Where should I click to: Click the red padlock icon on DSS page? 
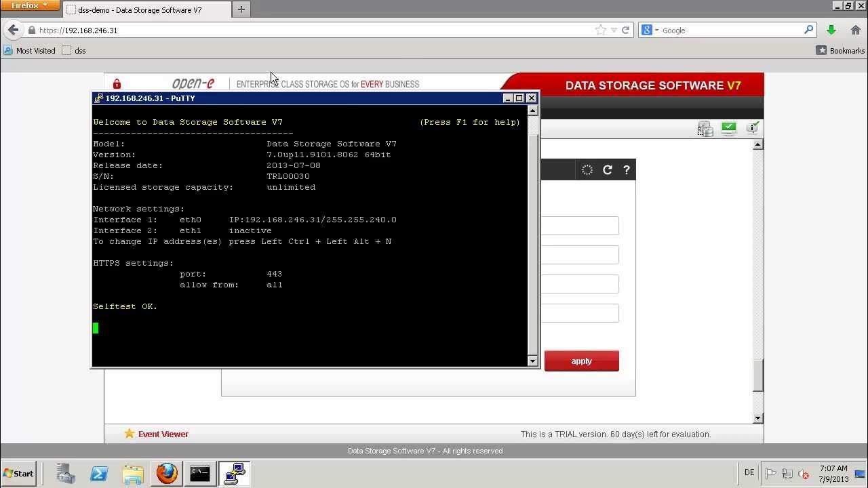117,84
